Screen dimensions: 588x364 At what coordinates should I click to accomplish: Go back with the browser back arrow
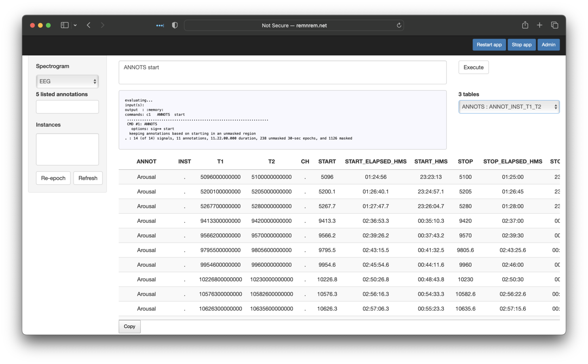coord(89,25)
